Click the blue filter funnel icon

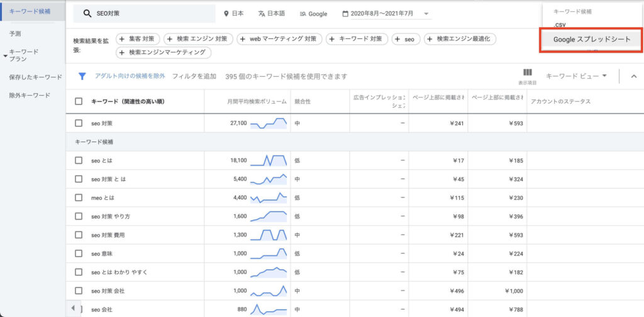click(x=82, y=76)
